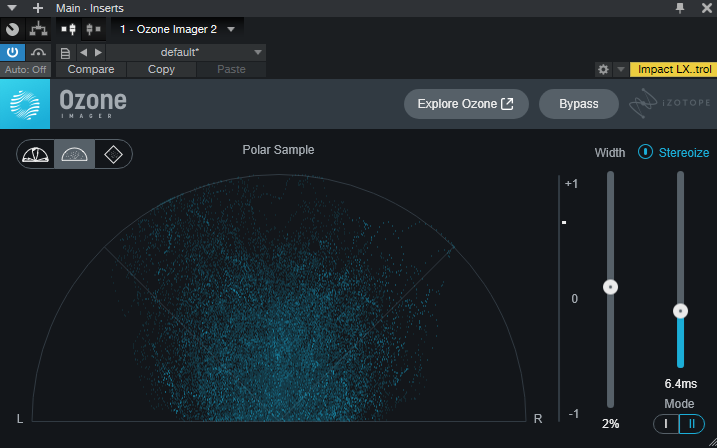Select the Polar Sample vectorscope view
717x448 pixels.
(75, 154)
